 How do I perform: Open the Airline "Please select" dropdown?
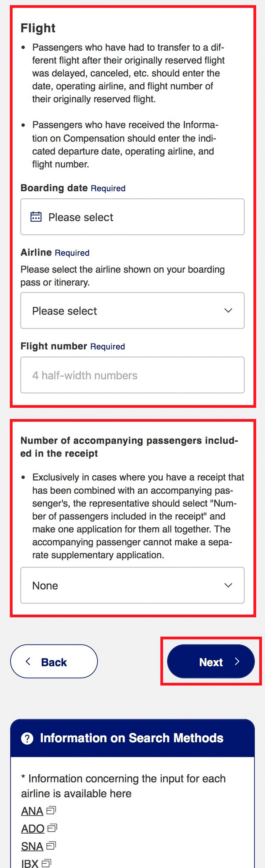coord(132,310)
